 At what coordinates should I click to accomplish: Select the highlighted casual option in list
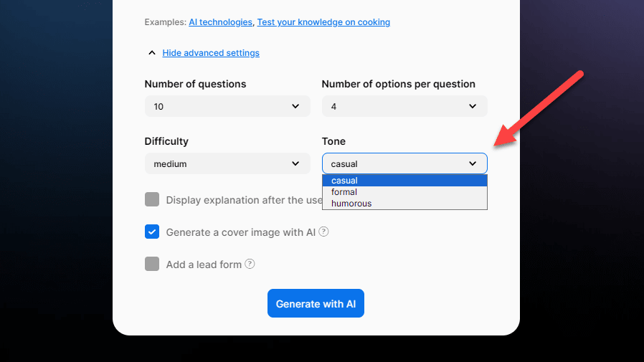[x=404, y=181]
